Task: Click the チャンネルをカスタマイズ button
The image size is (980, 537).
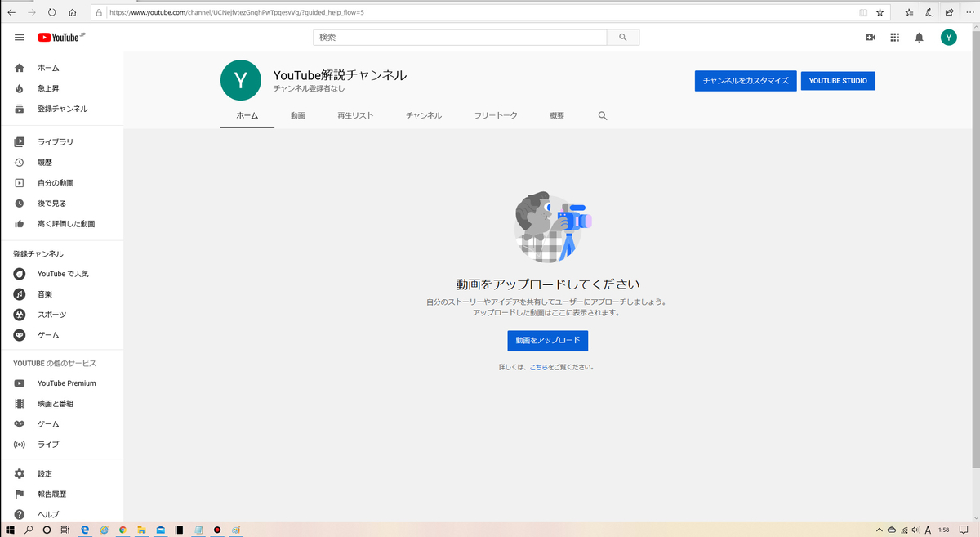Action: click(745, 80)
